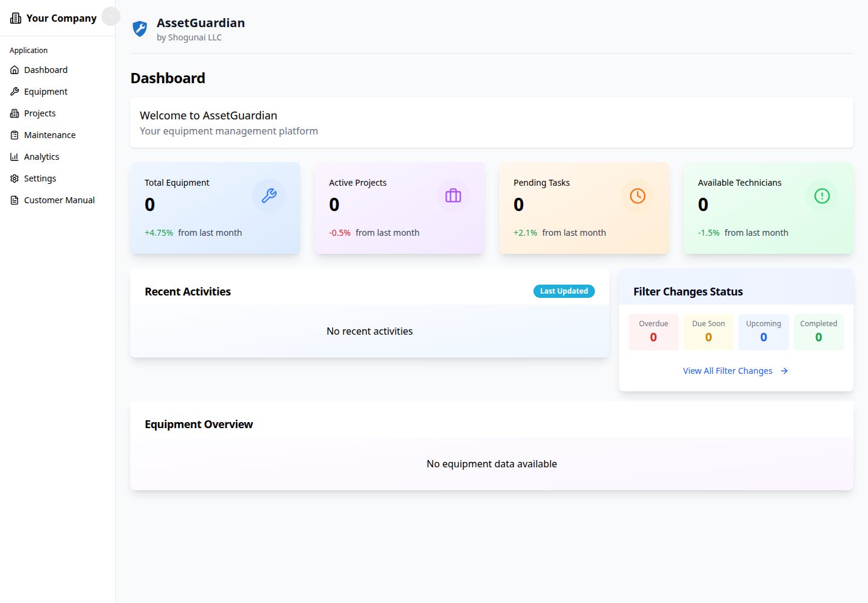This screenshot has width=868, height=603.
Task: Click the 'No recent activities' message
Action: (370, 331)
